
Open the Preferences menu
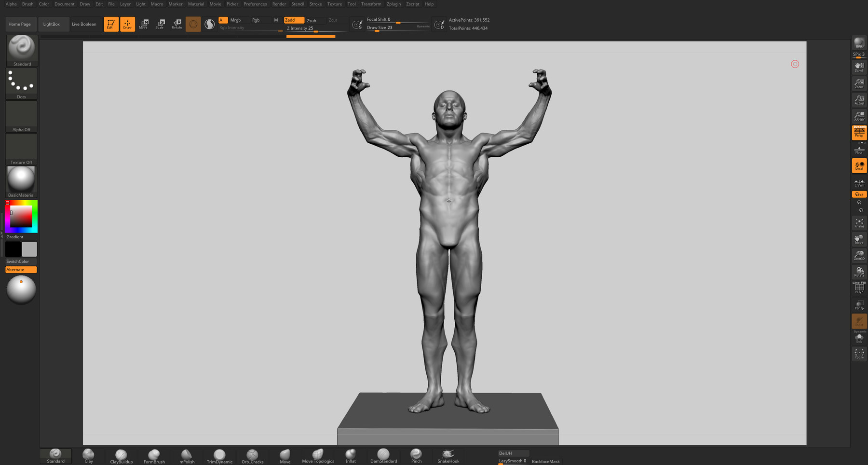pos(255,4)
